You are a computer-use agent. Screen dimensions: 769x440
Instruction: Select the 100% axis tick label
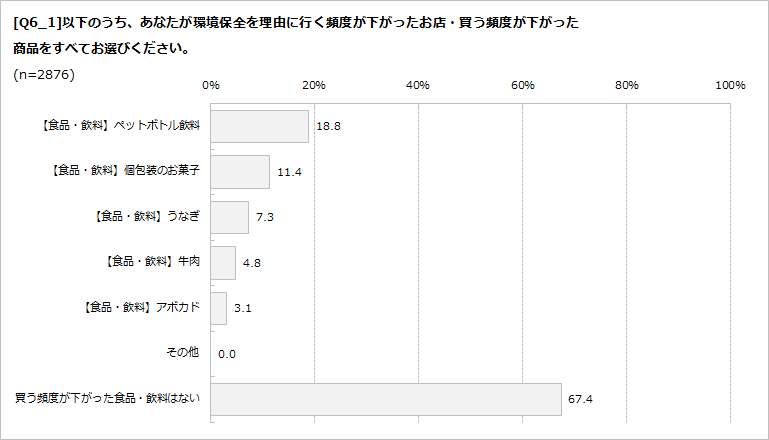coord(730,85)
